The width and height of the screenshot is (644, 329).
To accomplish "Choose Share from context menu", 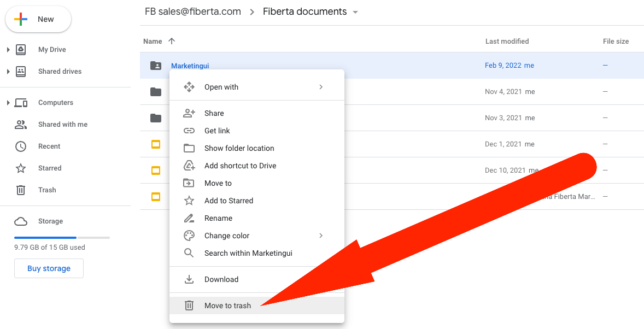I will [257, 113].
